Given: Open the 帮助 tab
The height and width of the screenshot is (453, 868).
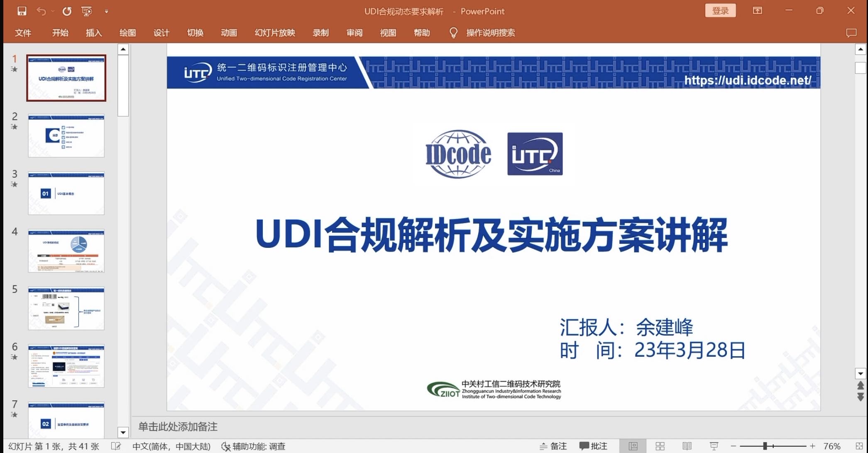Looking at the screenshot, I should tap(422, 33).
